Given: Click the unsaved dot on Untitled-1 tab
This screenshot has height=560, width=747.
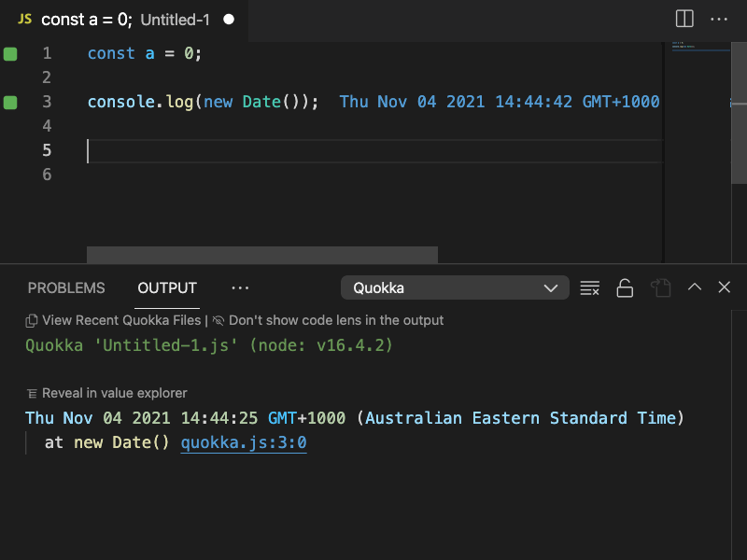Looking at the screenshot, I should [229, 19].
